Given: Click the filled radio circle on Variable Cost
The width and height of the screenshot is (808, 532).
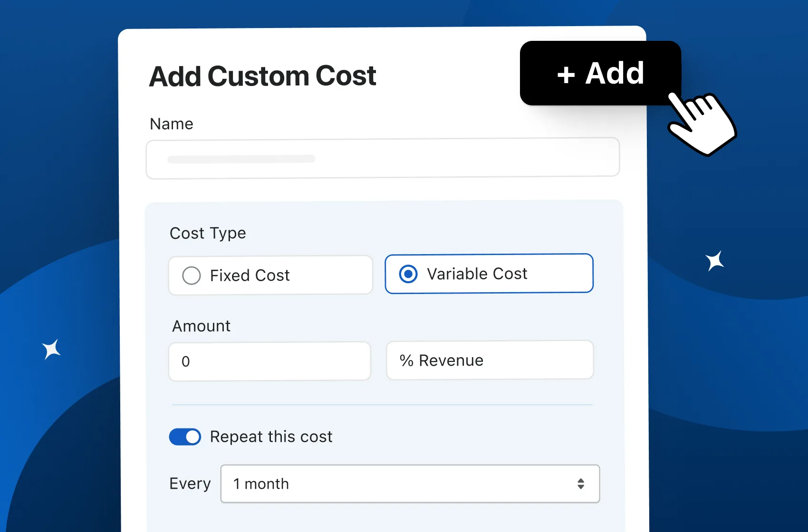Looking at the screenshot, I should point(408,274).
